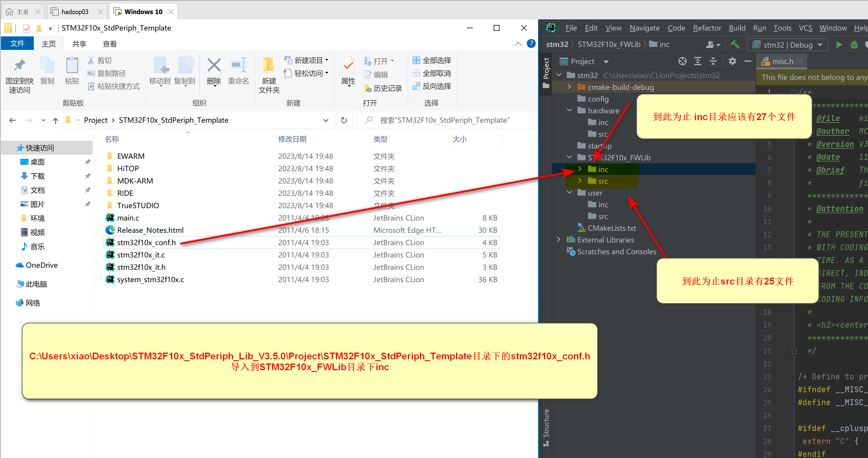Image resolution: width=868 pixels, height=458 pixels.
Task: Open the New item dropdown
Action: (306, 60)
